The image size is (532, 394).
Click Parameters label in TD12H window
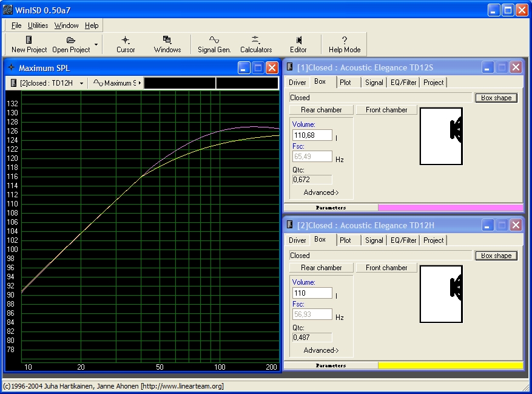coord(331,365)
